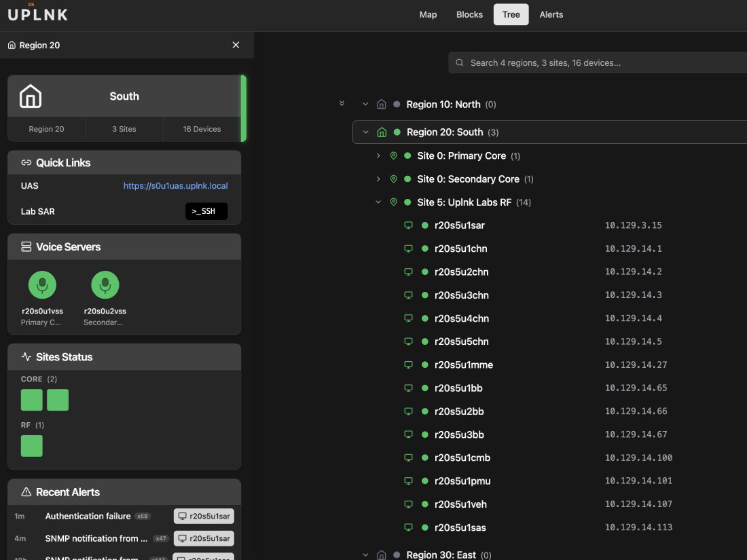Expand Region 10: North
This screenshot has height=560, width=747.
click(365, 104)
